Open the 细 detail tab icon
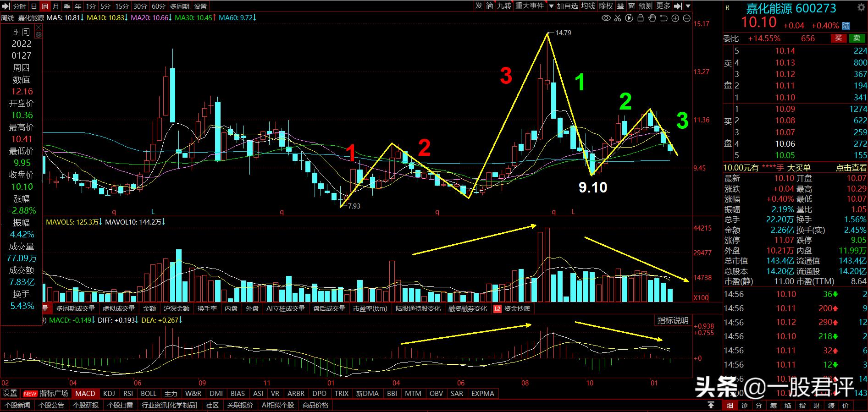This screenshot has width=868, height=412. pos(730,406)
